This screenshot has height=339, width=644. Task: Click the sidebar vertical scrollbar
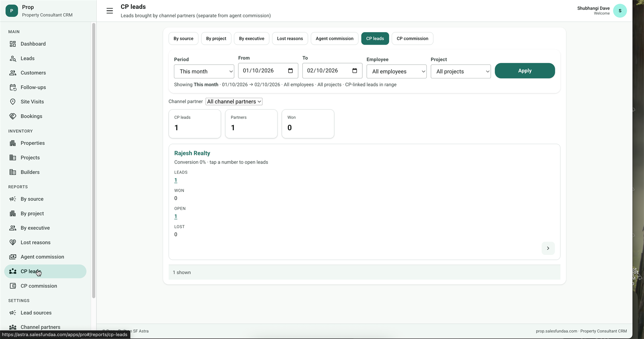94,161
